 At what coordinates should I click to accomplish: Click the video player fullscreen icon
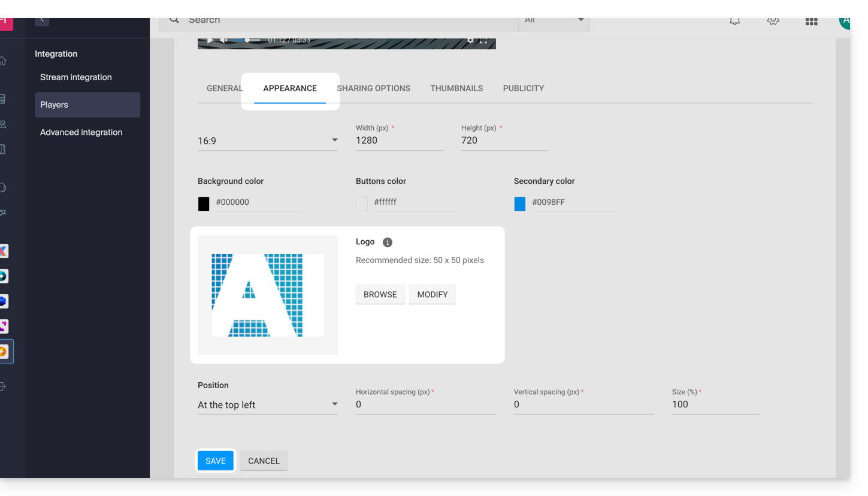pos(483,41)
